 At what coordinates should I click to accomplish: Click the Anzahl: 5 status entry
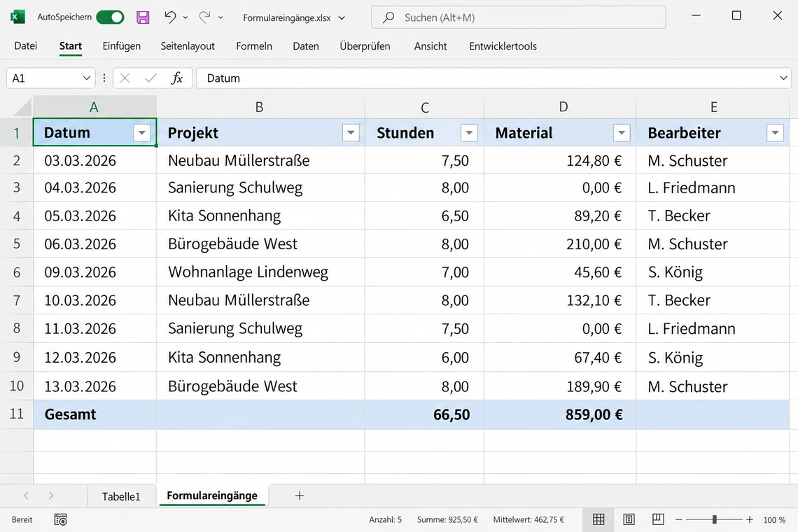385,520
